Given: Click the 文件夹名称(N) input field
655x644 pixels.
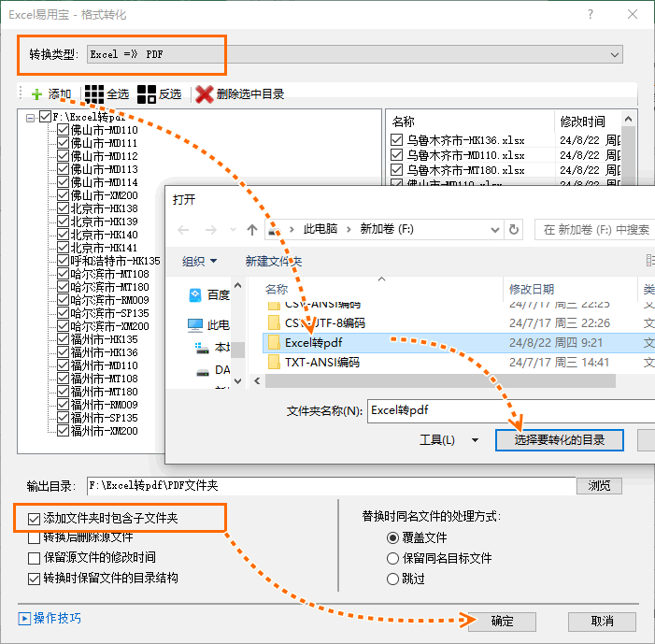Looking at the screenshot, I should pyautogui.click(x=510, y=411).
